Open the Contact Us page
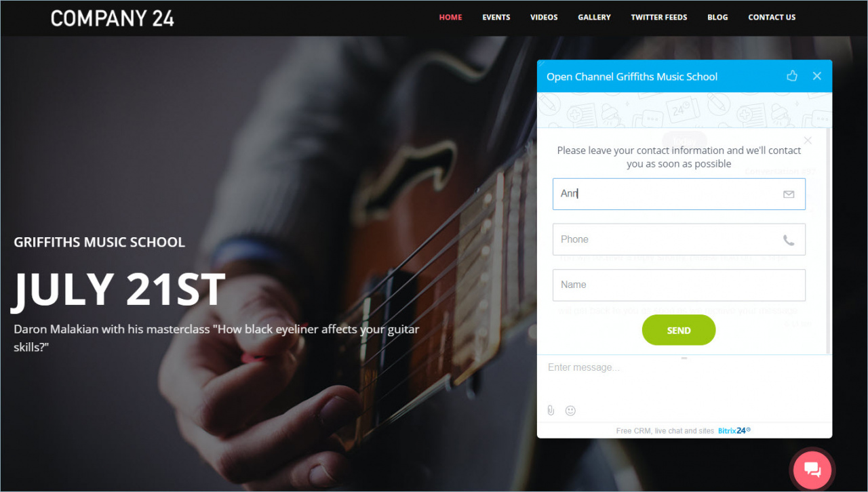This screenshot has height=492, width=868. (772, 18)
